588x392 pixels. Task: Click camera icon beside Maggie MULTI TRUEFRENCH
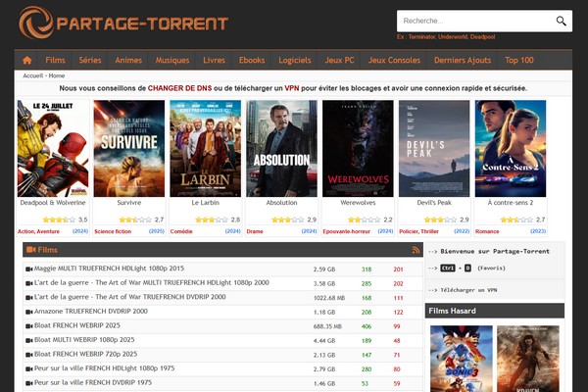click(x=28, y=269)
